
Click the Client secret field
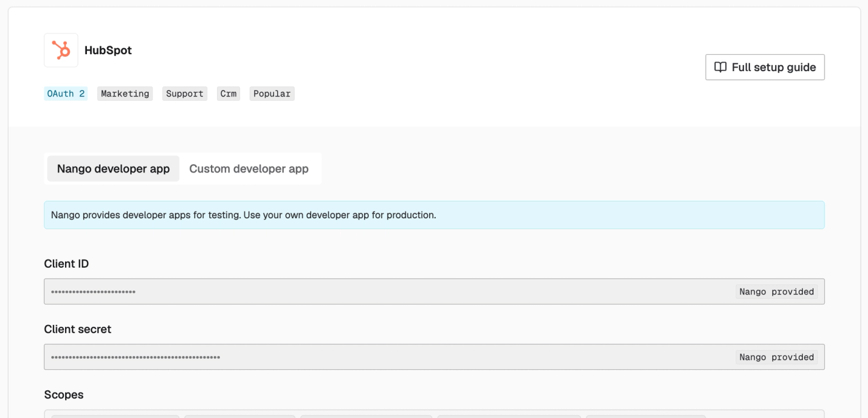(434, 357)
